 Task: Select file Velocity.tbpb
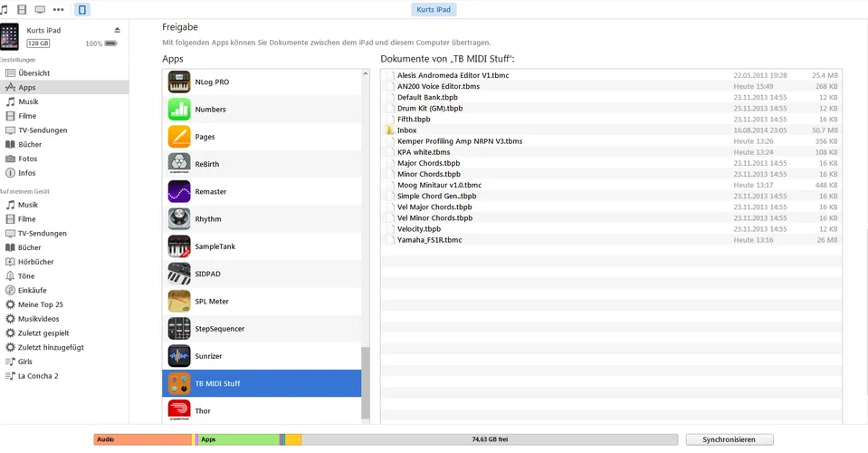611,228
